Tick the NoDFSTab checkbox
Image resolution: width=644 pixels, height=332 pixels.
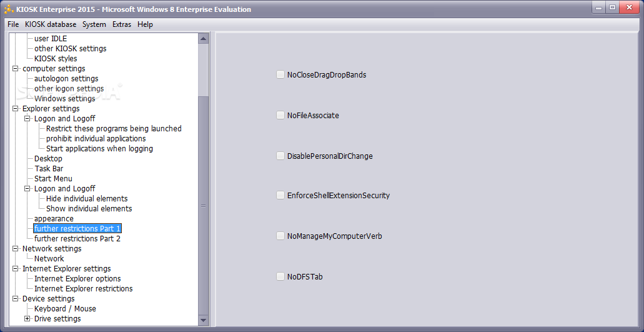(280, 276)
